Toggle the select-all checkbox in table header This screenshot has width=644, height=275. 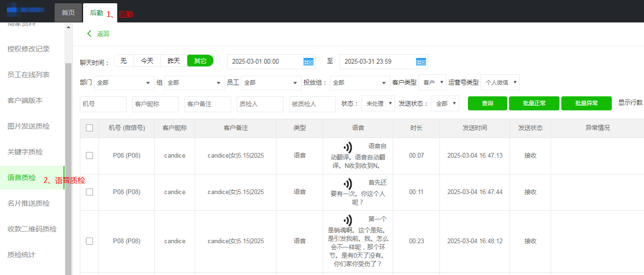89,128
